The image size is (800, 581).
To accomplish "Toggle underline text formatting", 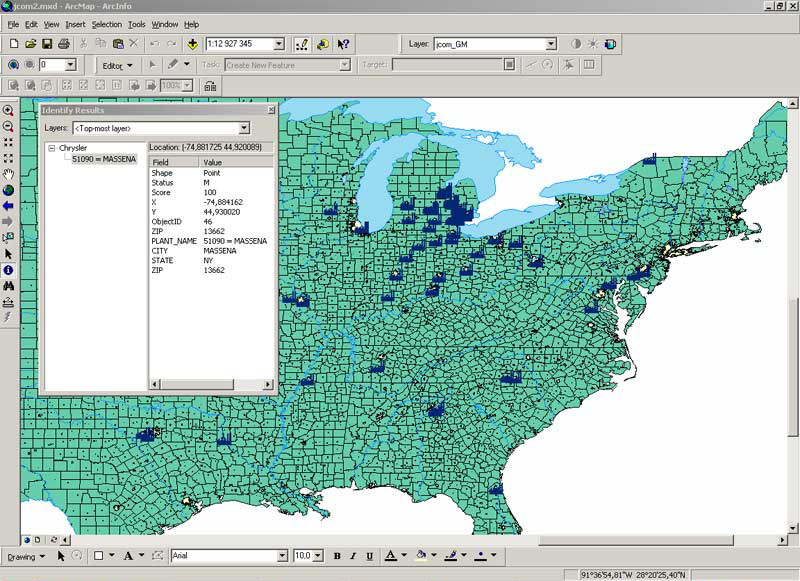I will click(x=369, y=556).
